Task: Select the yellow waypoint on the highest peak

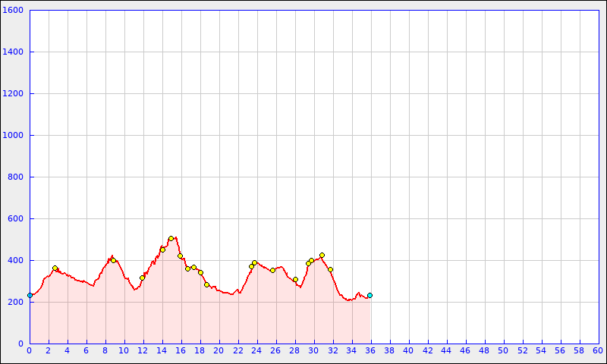Action: 171,239
